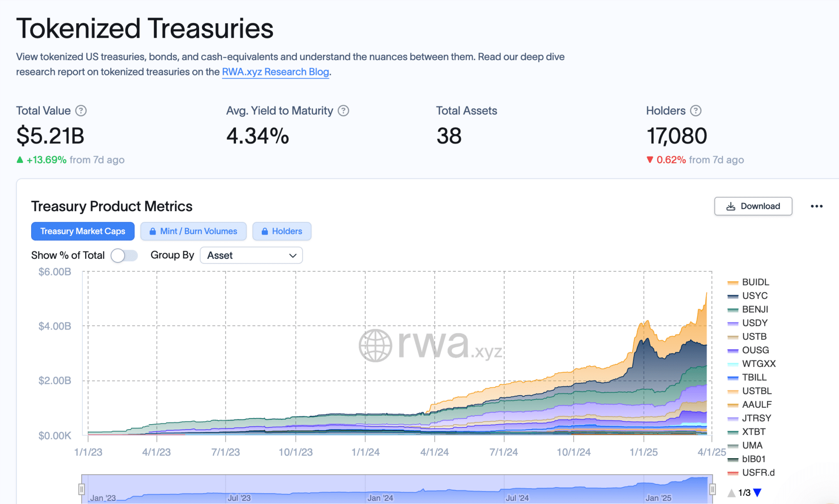Click the 1/3 legend page indicator
Screen dimensions: 839x504
point(744,493)
